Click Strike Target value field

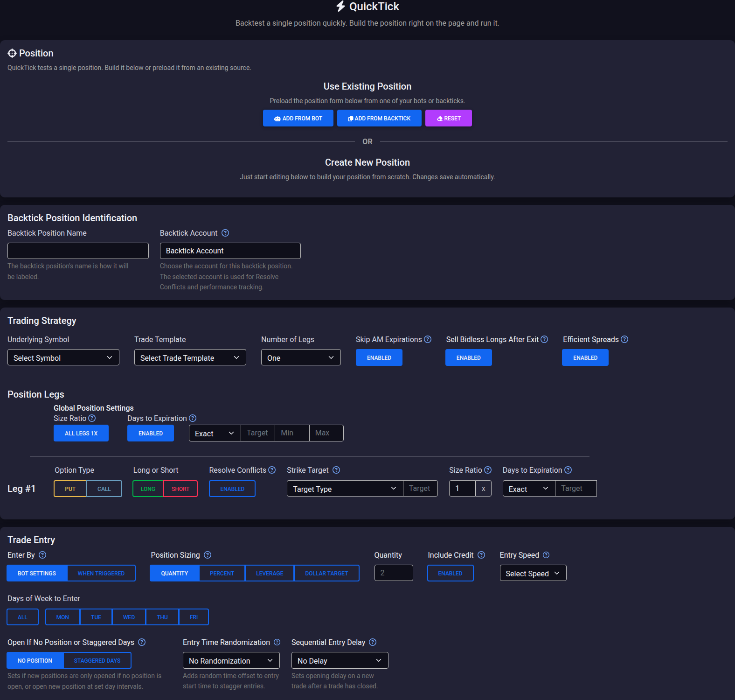[420, 488]
